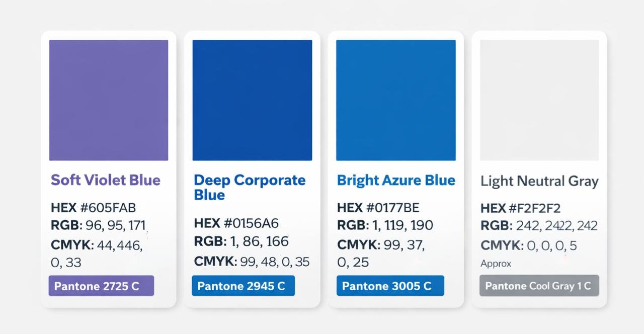Select the Deep Corporate Blue heading
The height and width of the screenshot is (334, 644).
pos(250,187)
